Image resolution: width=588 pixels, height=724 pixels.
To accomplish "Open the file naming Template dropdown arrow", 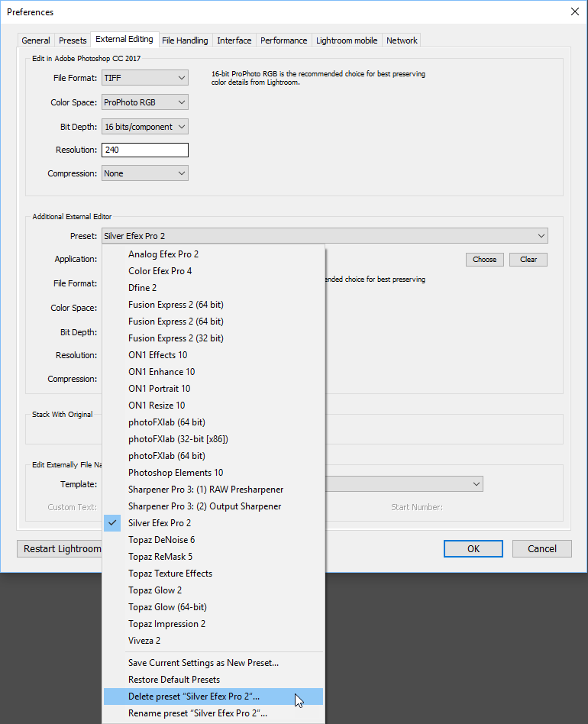I will point(477,484).
